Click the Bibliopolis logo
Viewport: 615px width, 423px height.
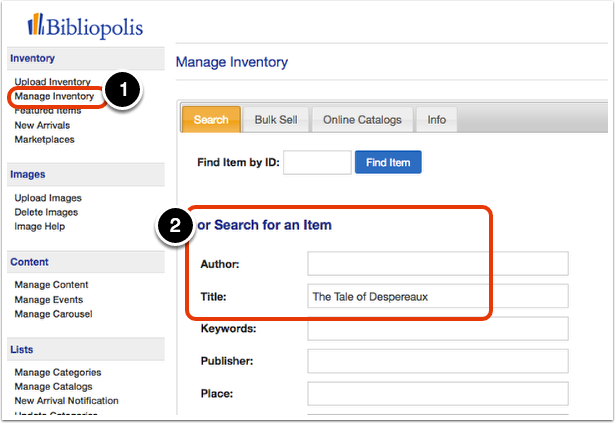pyautogui.click(x=85, y=26)
